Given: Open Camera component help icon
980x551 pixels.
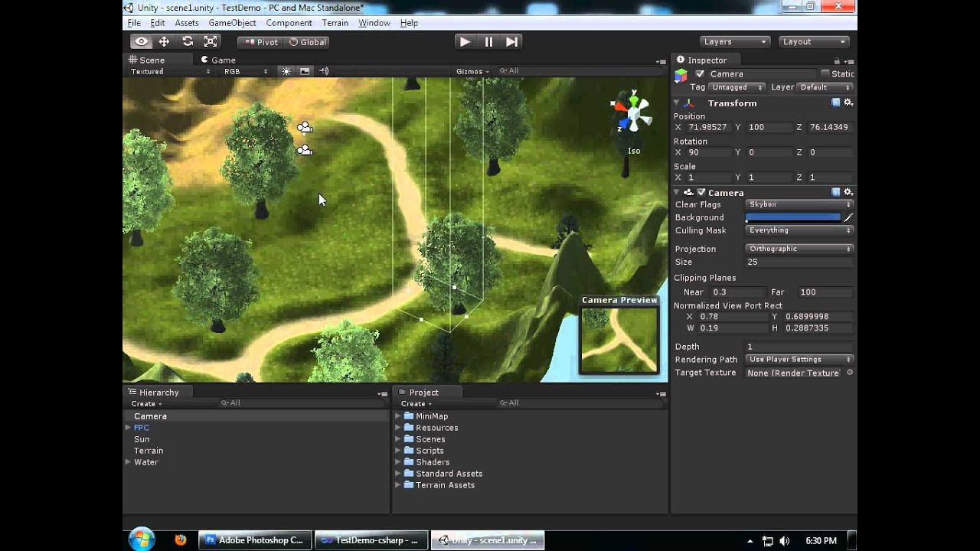Looking at the screenshot, I should (x=836, y=192).
